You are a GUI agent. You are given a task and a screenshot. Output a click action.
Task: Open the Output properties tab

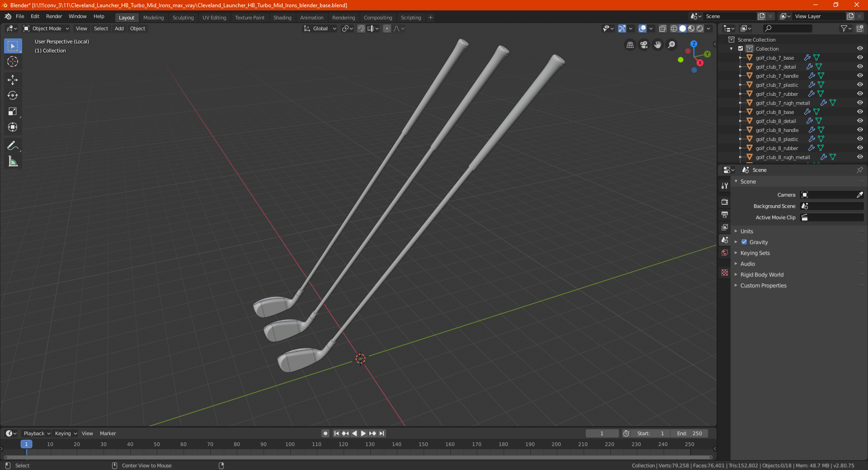click(x=725, y=214)
